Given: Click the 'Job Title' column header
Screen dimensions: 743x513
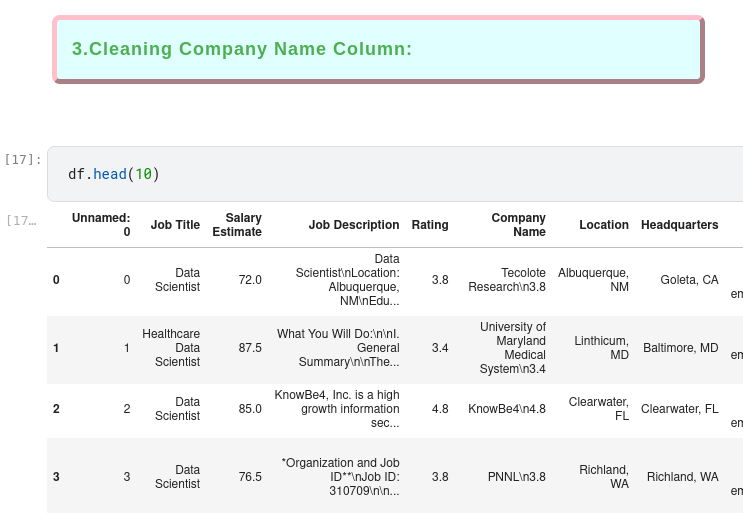Looking at the screenshot, I should pos(175,225).
